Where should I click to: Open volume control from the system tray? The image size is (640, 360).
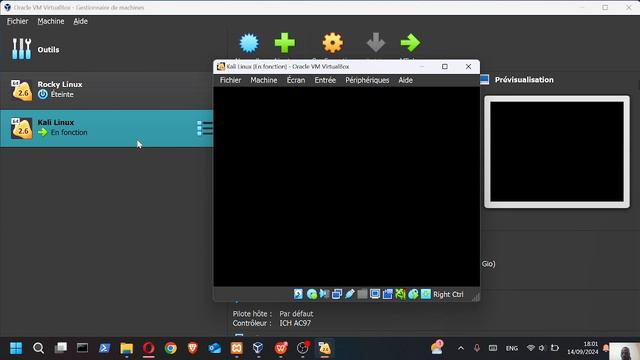pos(542,348)
